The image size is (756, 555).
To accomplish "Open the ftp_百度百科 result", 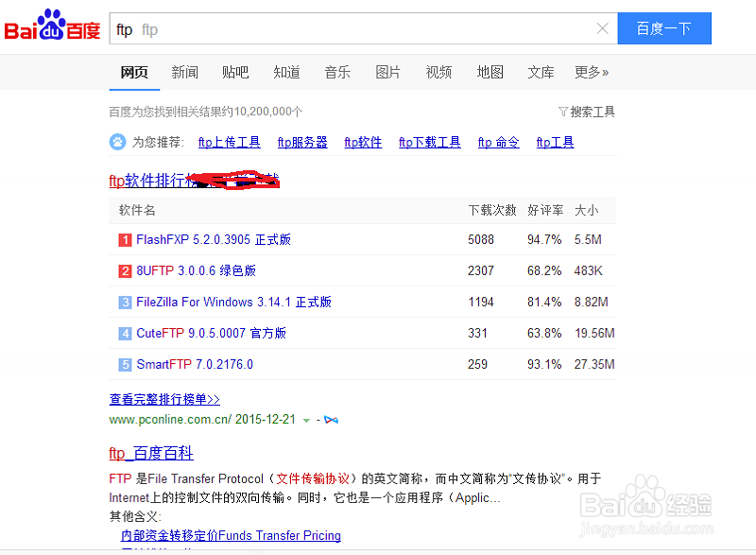I will [151, 453].
